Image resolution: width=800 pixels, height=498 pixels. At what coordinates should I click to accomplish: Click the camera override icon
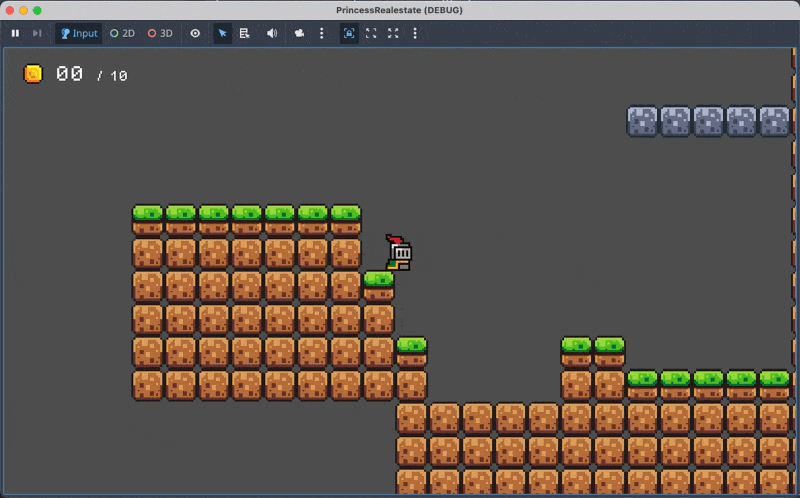(x=300, y=33)
